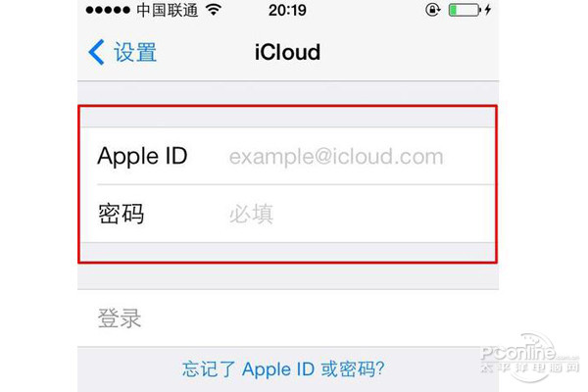Tap the 20:19 clock in status bar

tap(287, 10)
